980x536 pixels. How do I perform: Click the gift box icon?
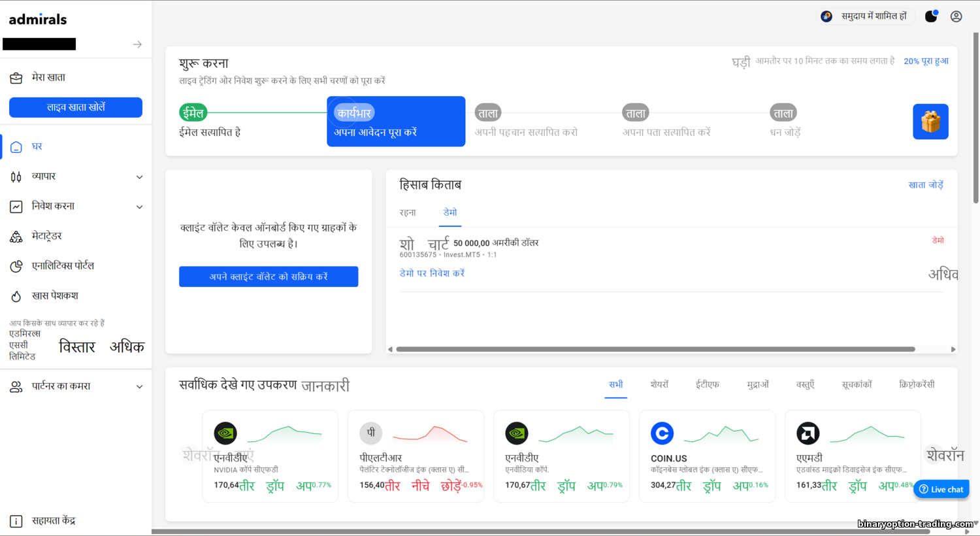coord(930,122)
